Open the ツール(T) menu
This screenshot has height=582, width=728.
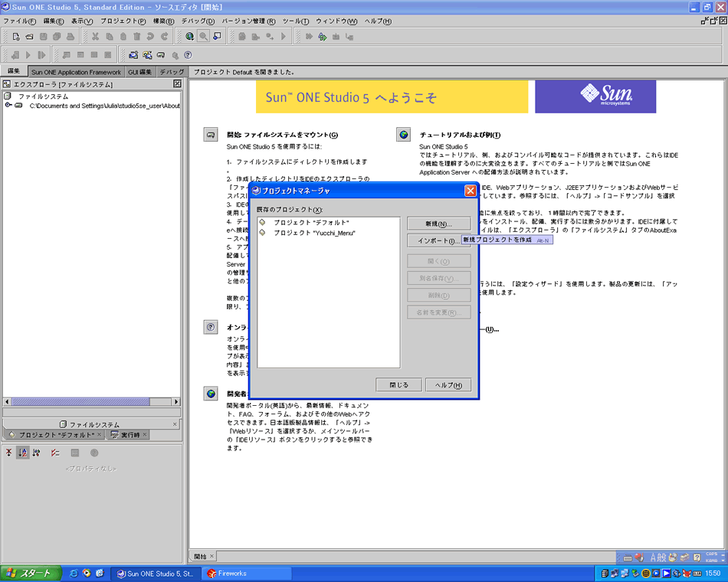click(295, 21)
